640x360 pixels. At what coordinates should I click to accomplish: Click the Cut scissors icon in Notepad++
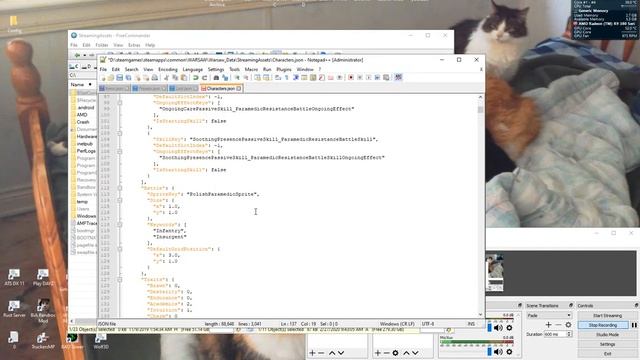tap(166, 78)
